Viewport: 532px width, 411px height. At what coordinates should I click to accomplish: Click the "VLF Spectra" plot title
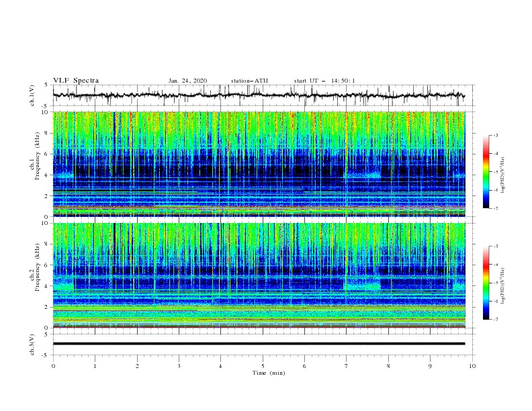76,81
